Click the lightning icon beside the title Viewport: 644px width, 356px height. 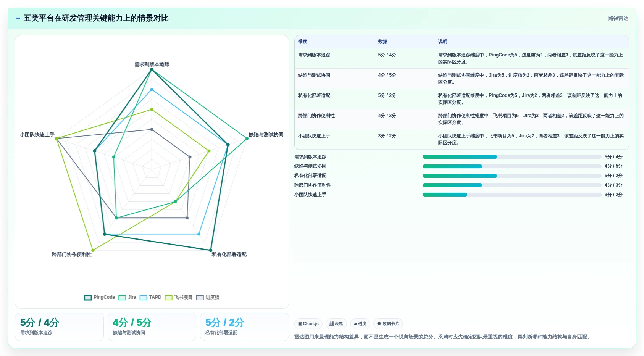18,18
